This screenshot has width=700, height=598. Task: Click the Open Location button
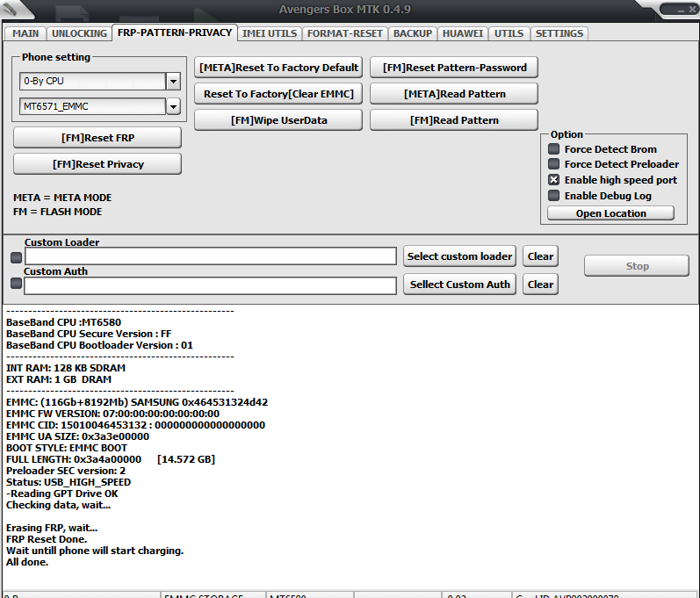[610, 213]
